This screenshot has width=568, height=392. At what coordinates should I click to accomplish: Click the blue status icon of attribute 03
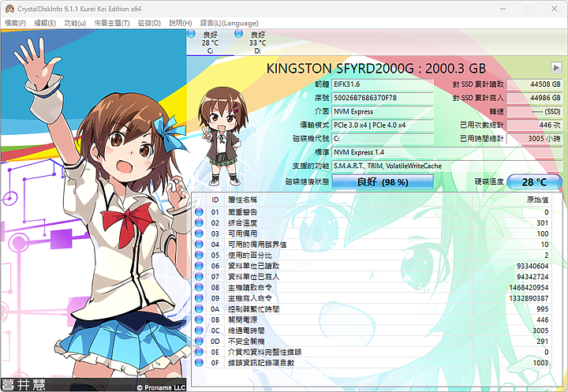[199, 233]
